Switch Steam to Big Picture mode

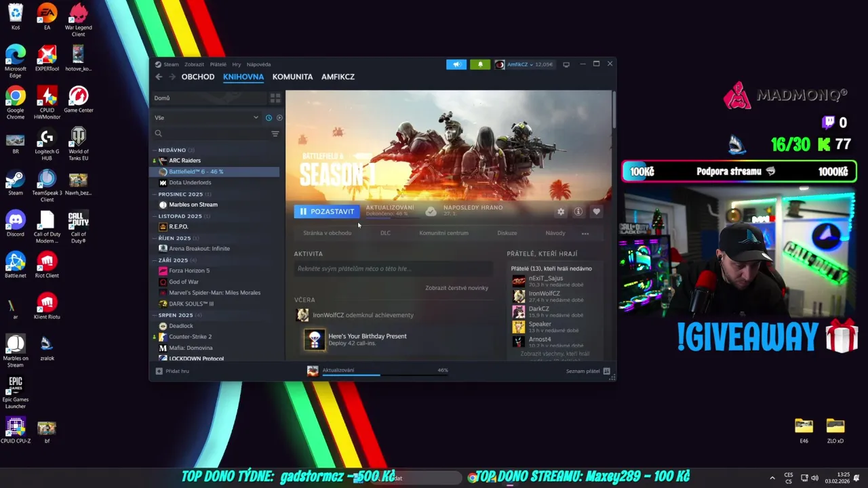tap(566, 64)
